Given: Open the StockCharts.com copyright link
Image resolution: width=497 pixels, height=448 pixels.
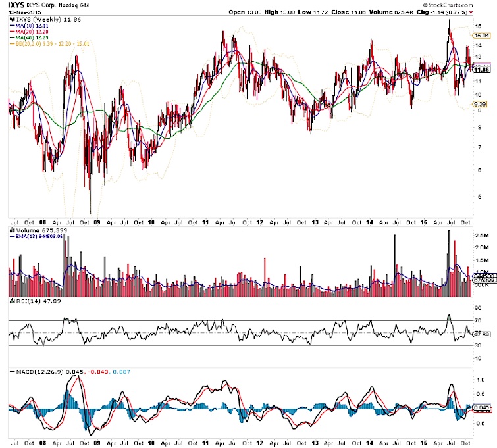Looking at the screenshot, I should point(448,5).
